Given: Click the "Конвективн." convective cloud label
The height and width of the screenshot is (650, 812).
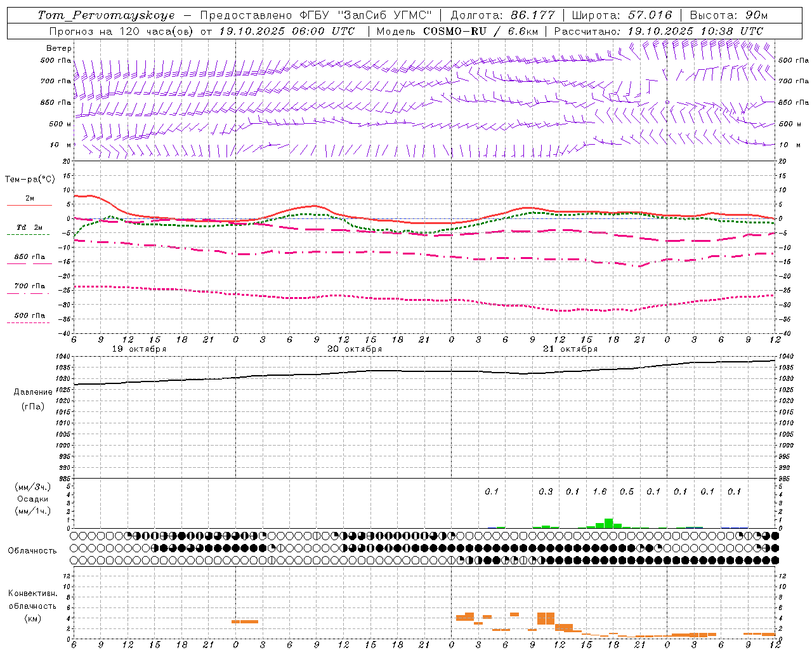Looking at the screenshot, I should pos(32,594).
